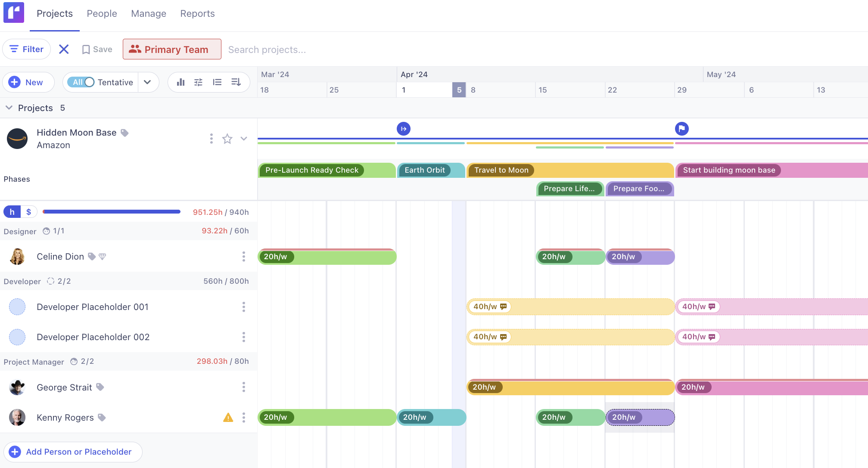Click Kenny Rogers warning triangle icon
Image resolution: width=868 pixels, height=468 pixels.
(228, 418)
